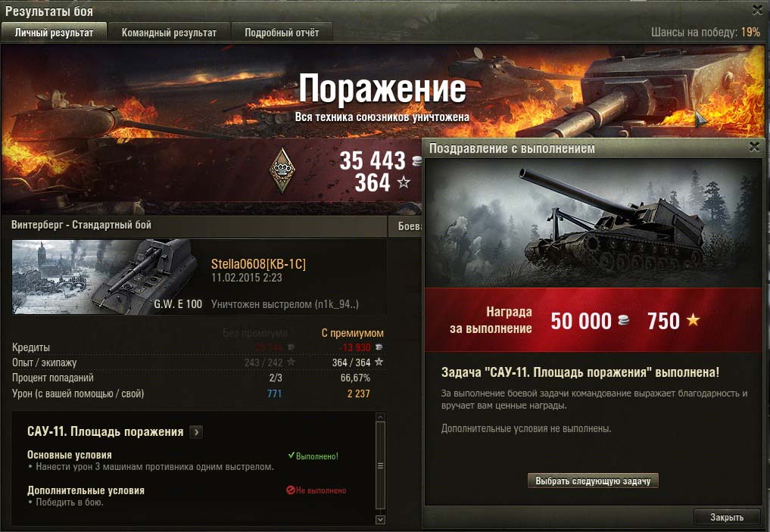Screen dimensions: 770x532
Task: Click the G.W. E 100 tank thumbnail
Action: coord(108,276)
